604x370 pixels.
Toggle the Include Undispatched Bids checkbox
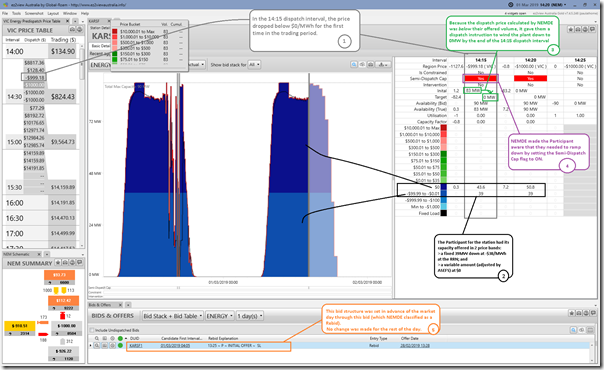pyautogui.click(x=92, y=330)
